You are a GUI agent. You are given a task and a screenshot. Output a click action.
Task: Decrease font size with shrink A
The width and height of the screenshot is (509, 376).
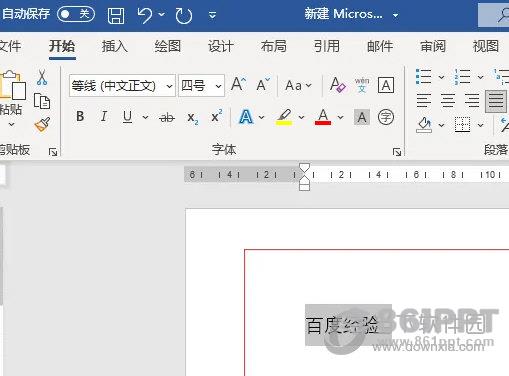(263, 85)
